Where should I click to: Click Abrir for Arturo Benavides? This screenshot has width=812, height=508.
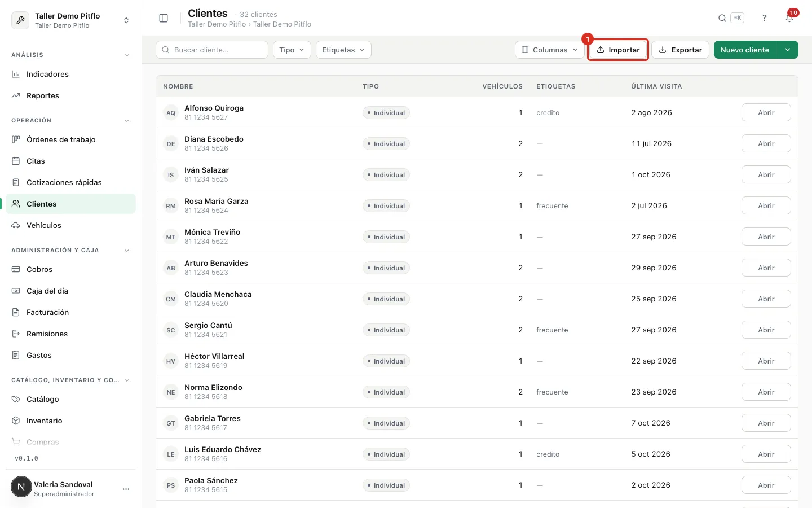(x=766, y=268)
